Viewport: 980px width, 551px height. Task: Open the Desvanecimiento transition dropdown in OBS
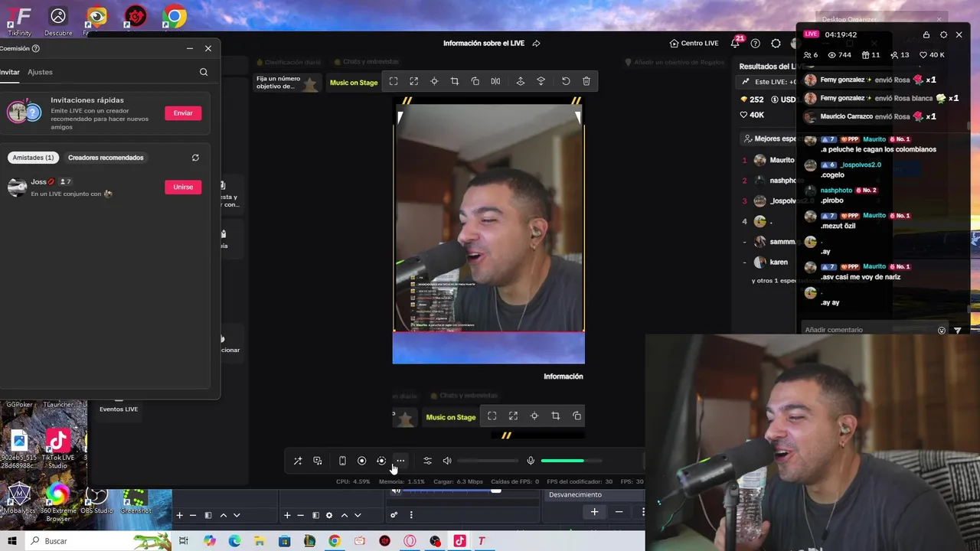[x=593, y=494]
